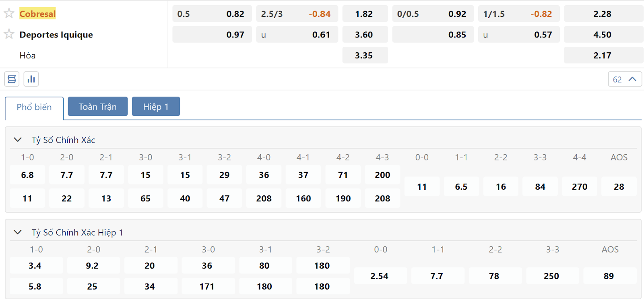Click the Cobresal team name link

(37, 14)
